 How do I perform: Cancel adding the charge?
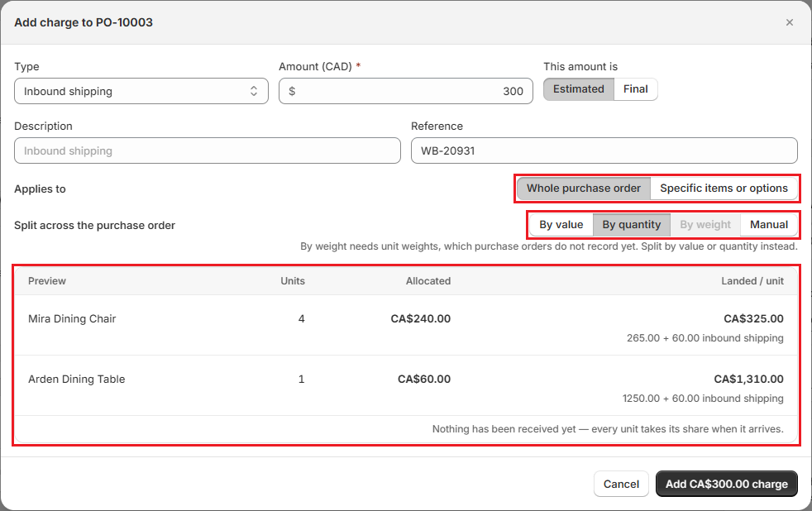[x=621, y=484]
